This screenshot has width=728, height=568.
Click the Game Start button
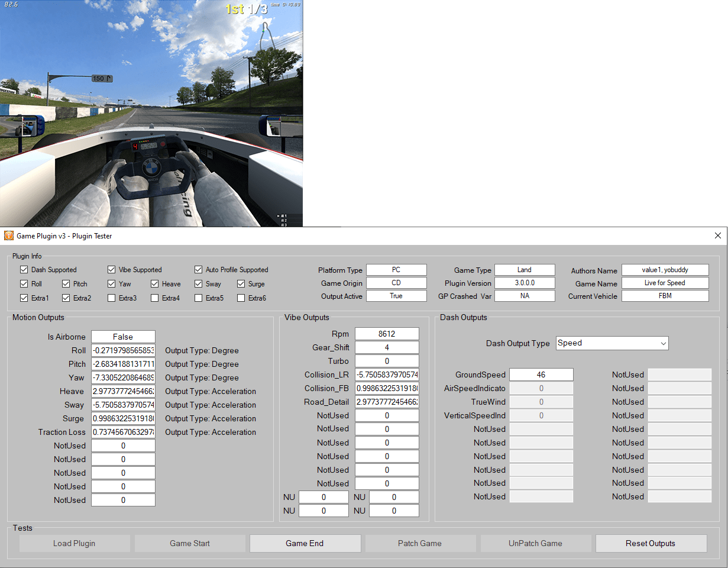point(189,543)
